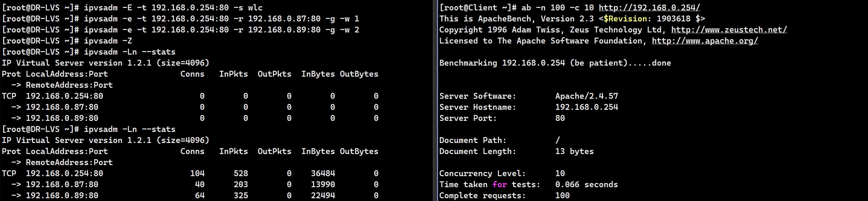Click the 'Document Path:' label

473,140
